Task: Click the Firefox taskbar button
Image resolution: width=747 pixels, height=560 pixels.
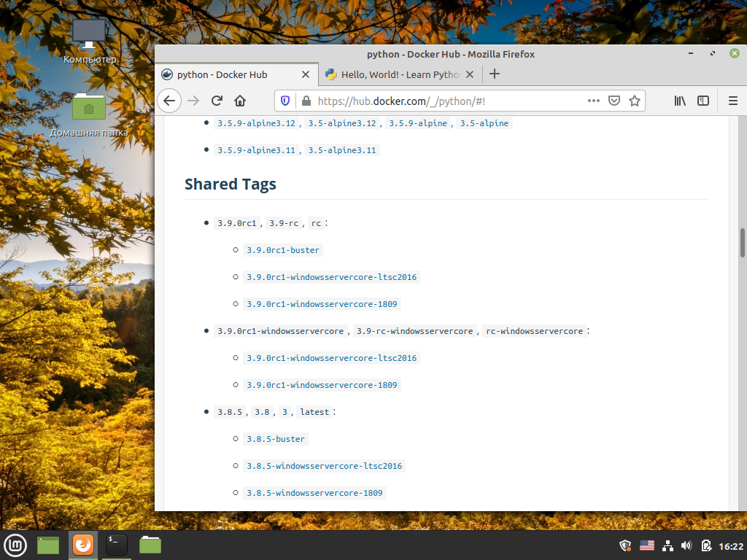Action: (83, 545)
